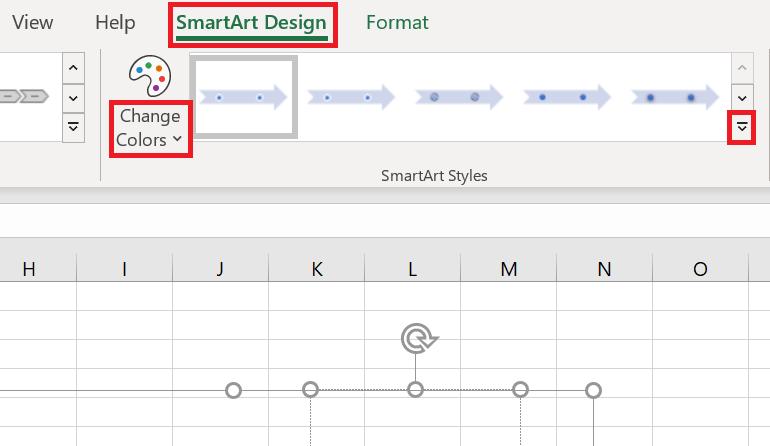
Task: Click the color palette icon
Action: 150,76
